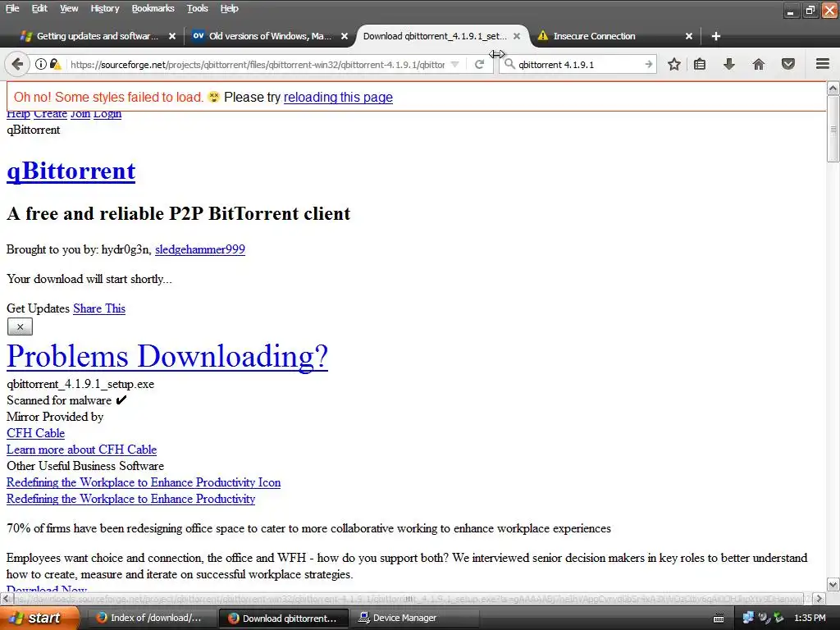This screenshot has width=840, height=630.
Task: Click vertical scrollbar down arrow
Action: click(x=833, y=584)
